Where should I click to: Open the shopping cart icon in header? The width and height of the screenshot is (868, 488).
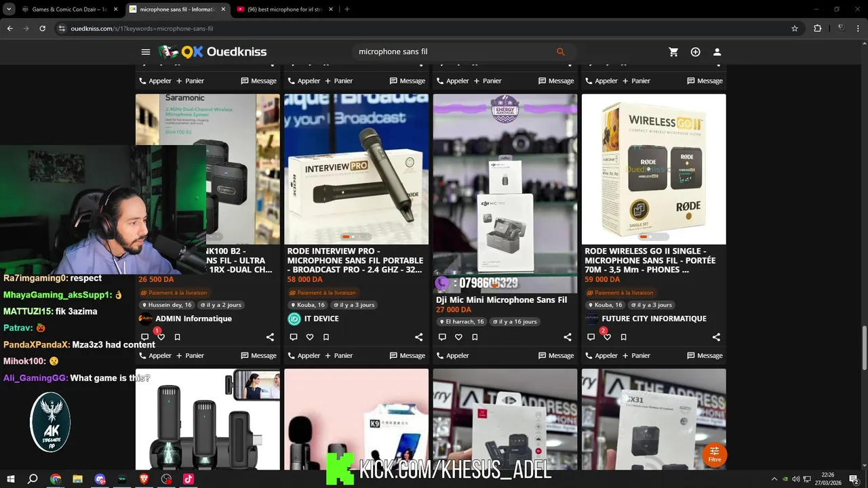[673, 52]
